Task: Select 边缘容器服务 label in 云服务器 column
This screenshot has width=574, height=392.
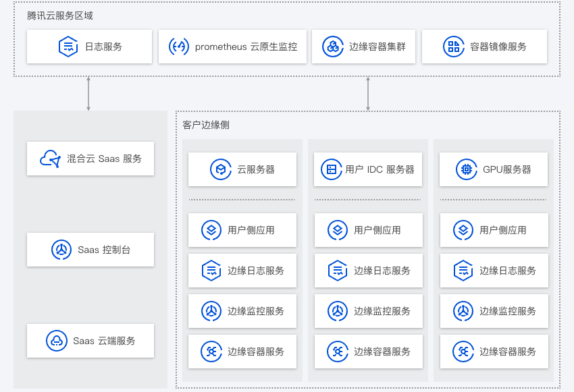Action: [x=256, y=352]
